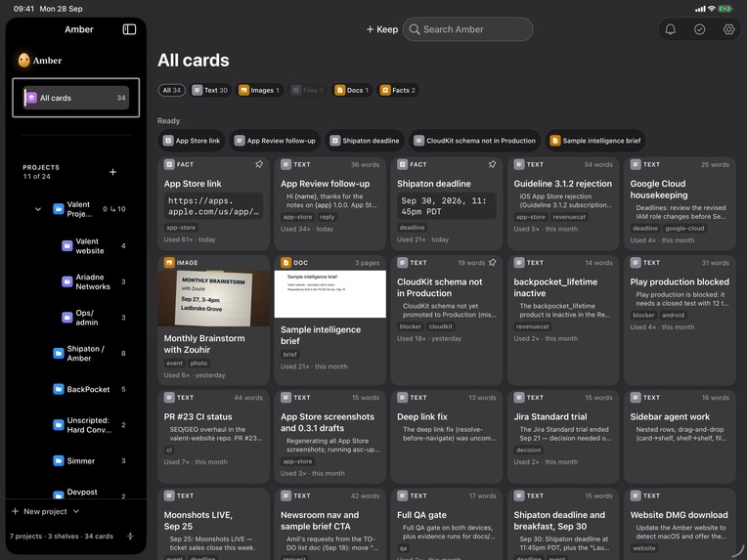Click the Ops/admin folder icon
This screenshot has width=747, height=560.
pos(67,318)
